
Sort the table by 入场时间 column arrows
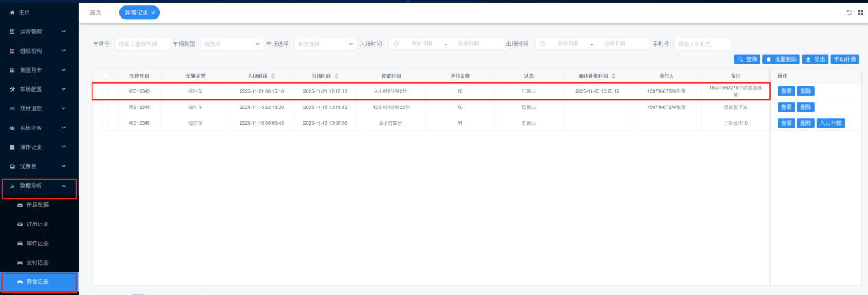[x=273, y=75]
